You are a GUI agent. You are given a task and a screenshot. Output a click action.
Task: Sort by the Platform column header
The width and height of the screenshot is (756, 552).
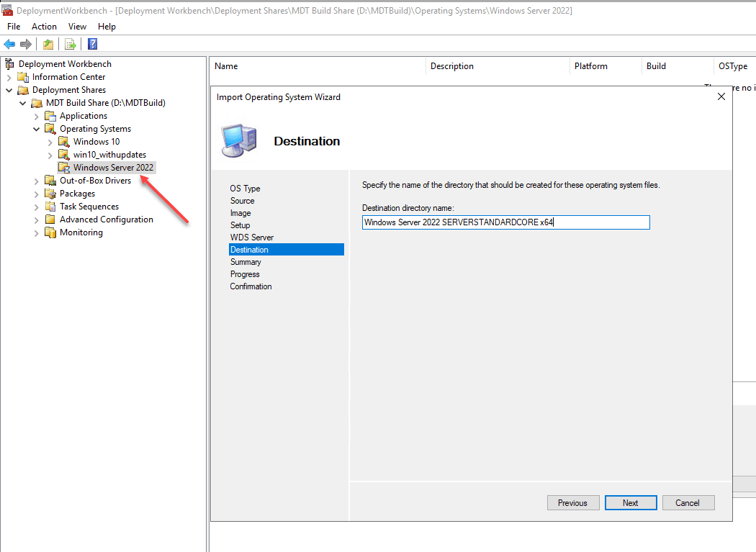pyautogui.click(x=606, y=66)
